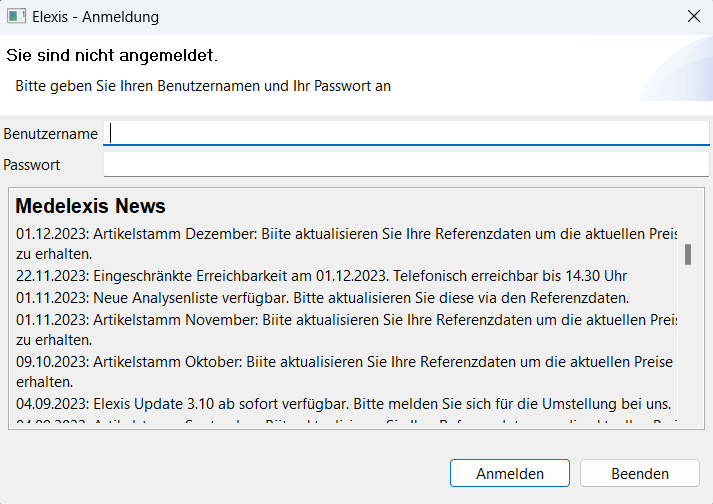
Task: Select the Artikelstamm Oktober news entry
Action: (340, 361)
